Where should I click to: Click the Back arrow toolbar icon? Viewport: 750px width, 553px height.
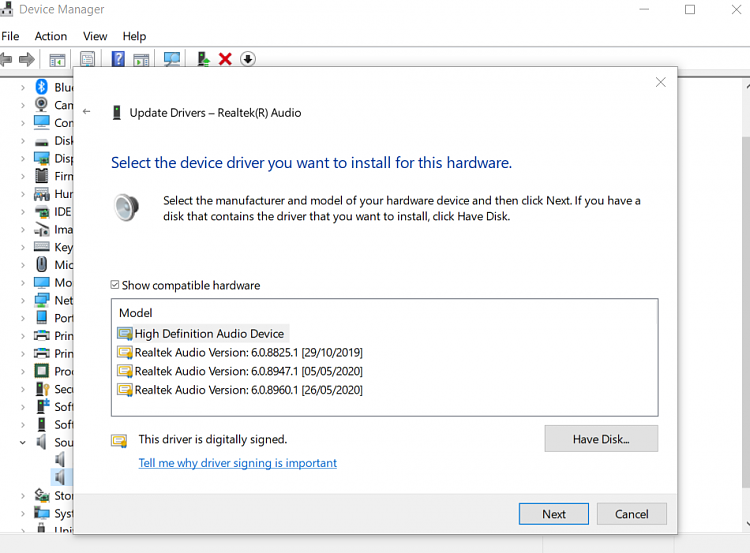[6, 59]
